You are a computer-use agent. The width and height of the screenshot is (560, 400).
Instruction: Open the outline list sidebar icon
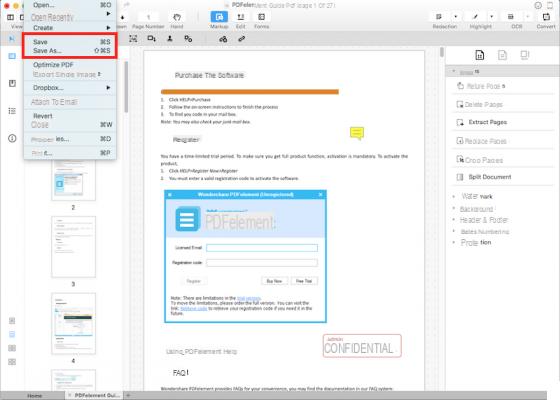coord(12,111)
